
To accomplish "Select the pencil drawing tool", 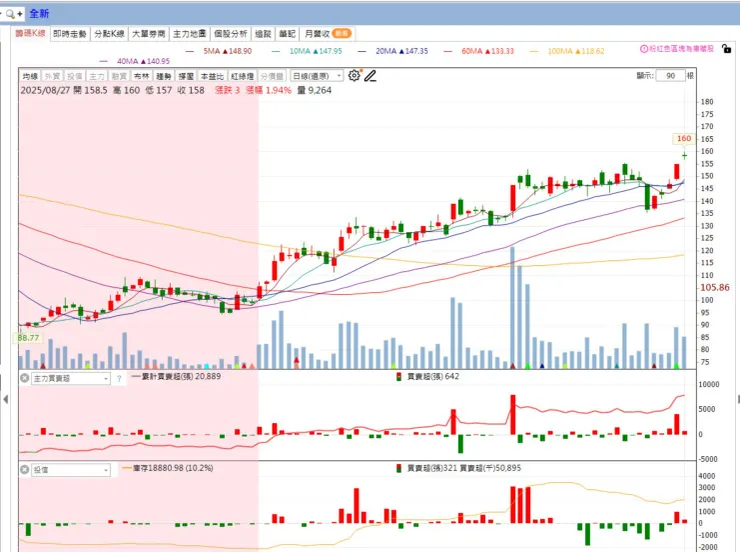I will click(x=370, y=75).
